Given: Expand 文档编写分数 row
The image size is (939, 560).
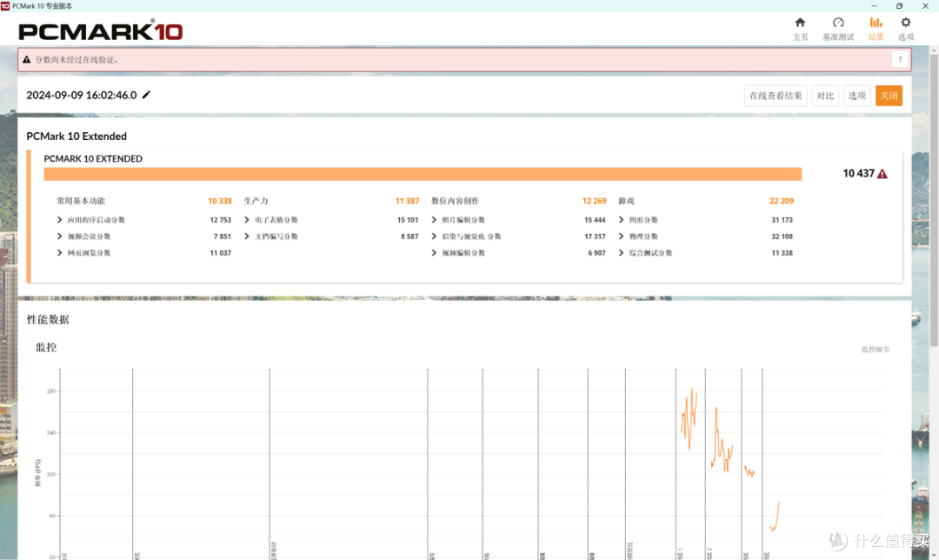Looking at the screenshot, I should coord(247,237).
